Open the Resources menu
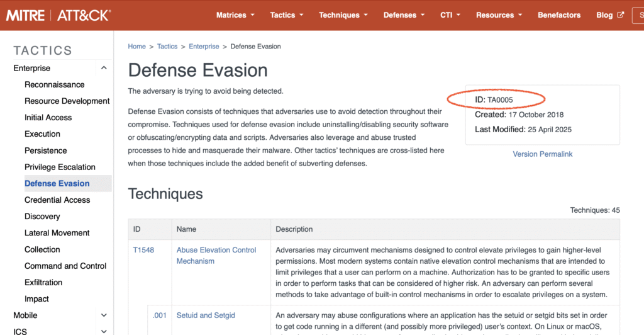This screenshot has height=335, width=644. click(x=499, y=15)
